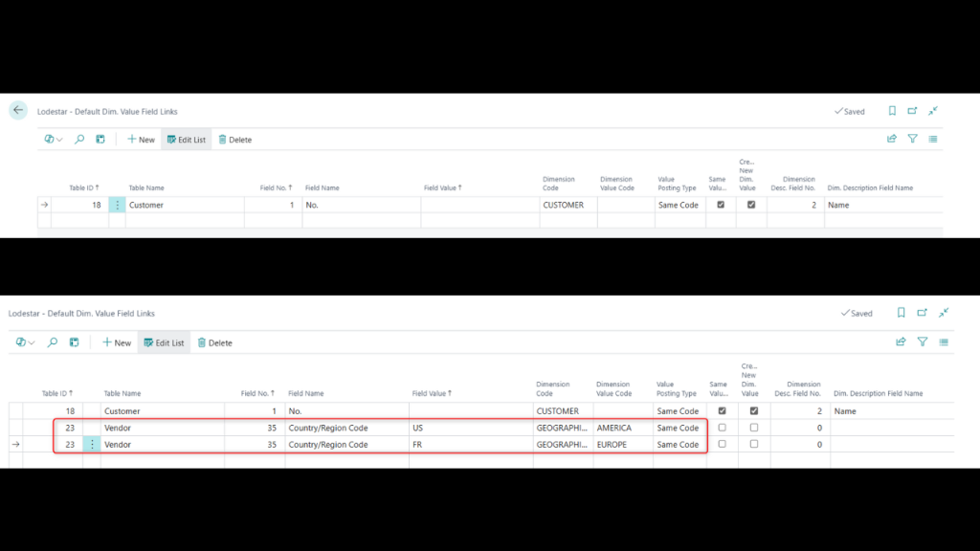Open page in new window from the lower header

click(x=923, y=313)
